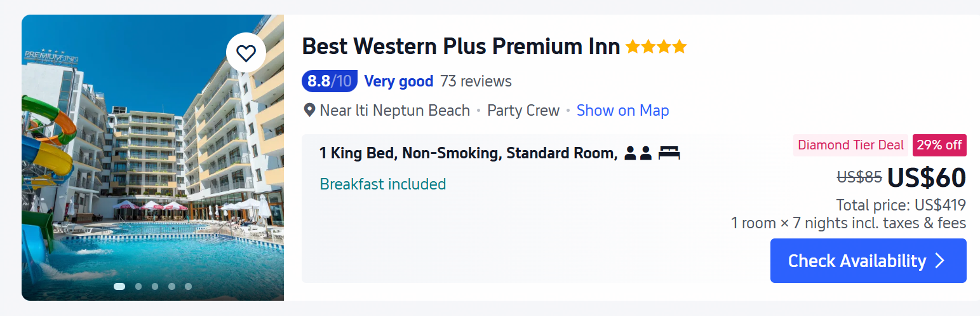Click the 29% off discount badge

(x=939, y=145)
